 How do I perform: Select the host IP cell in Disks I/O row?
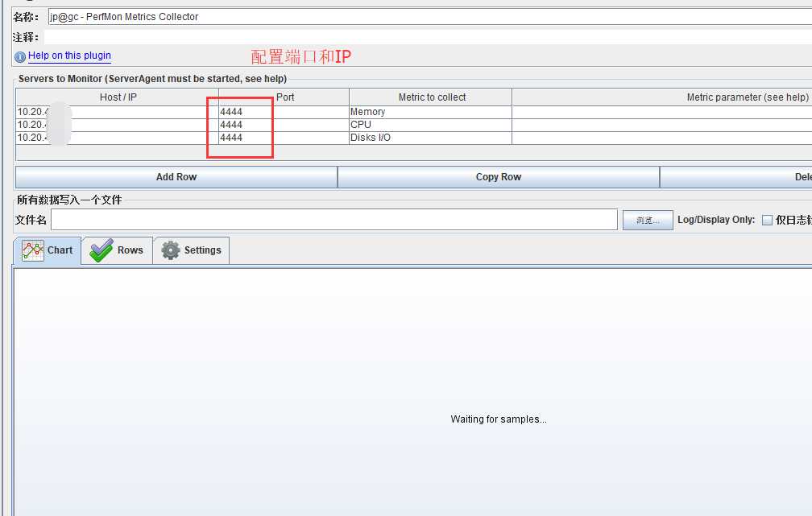point(117,138)
